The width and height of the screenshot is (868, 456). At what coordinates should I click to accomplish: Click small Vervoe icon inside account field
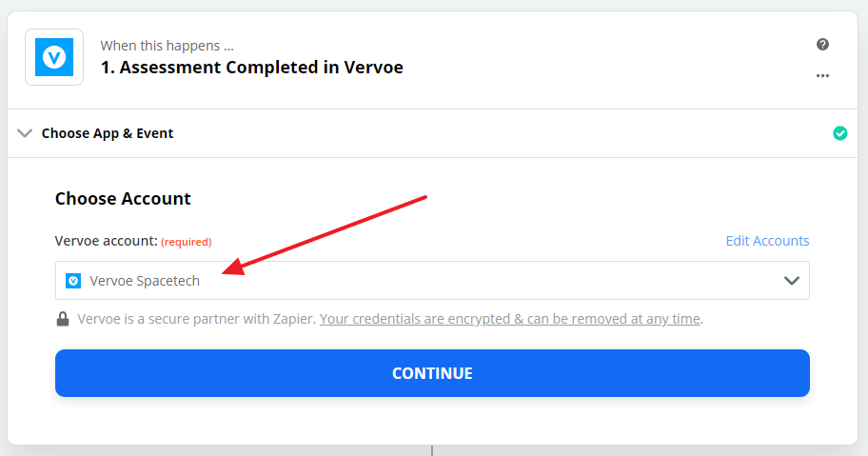coord(73,281)
